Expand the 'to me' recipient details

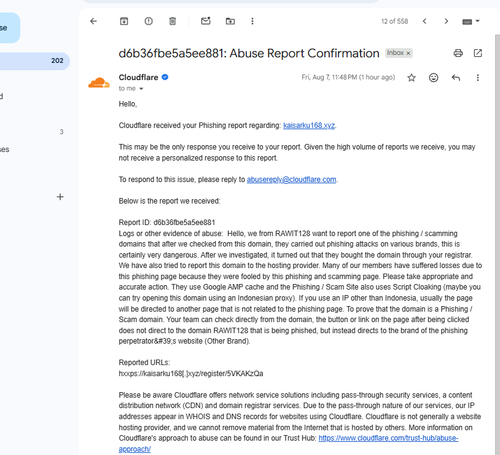coord(141,89)
